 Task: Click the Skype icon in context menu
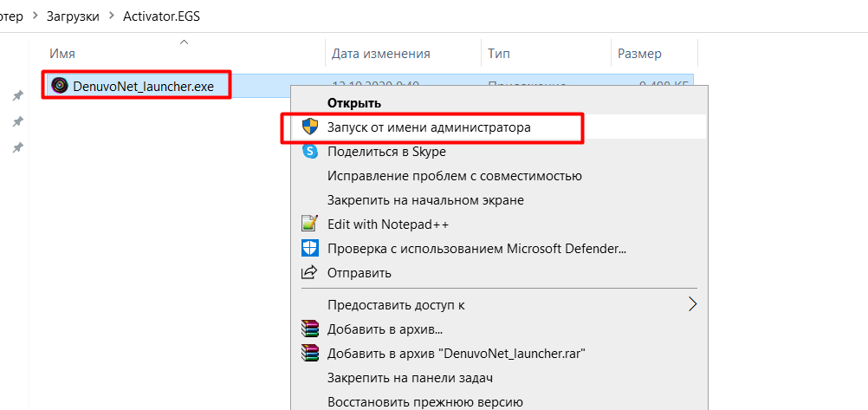coord(309,151)
